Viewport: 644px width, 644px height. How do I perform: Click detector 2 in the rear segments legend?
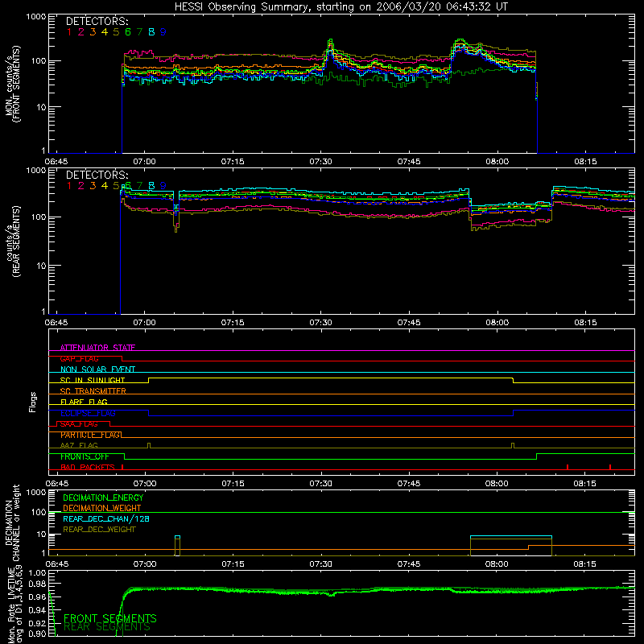(81, 186)
